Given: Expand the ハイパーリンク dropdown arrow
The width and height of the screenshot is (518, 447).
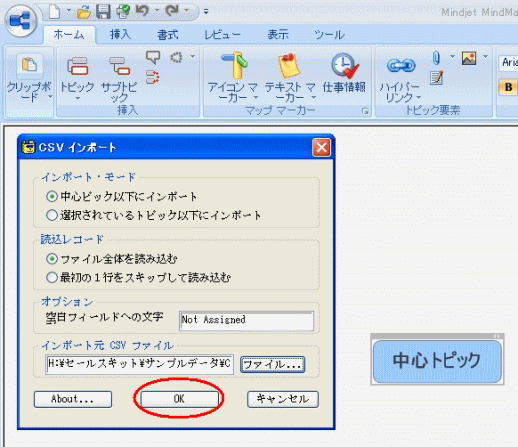Looking at the screenshot, I should (x=419, y=97).
